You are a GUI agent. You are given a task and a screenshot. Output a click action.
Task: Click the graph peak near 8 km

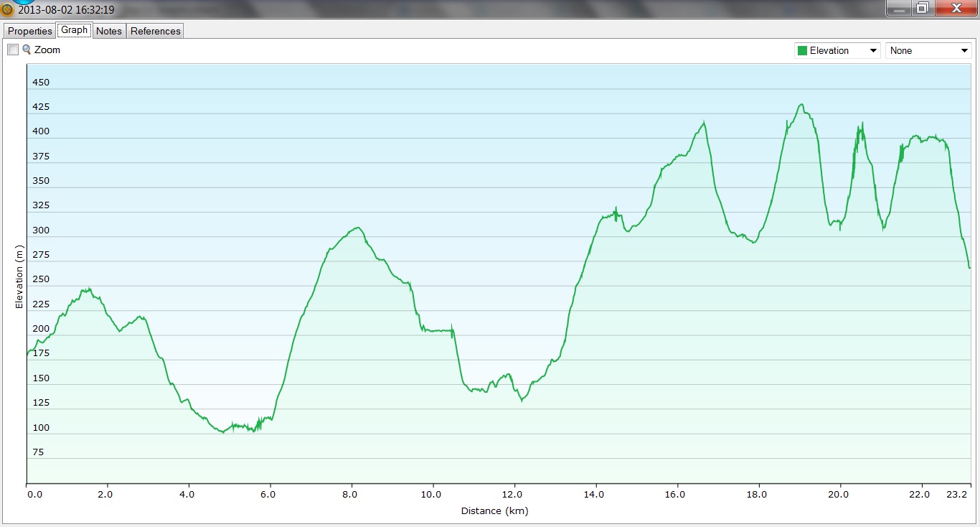coord(357,228)
